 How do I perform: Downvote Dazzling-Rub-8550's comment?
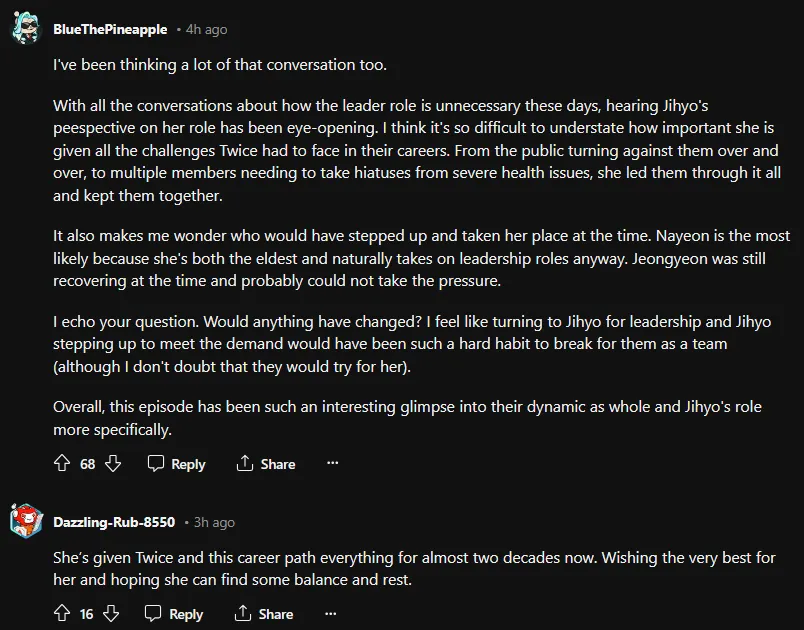(x=111, y=614)
